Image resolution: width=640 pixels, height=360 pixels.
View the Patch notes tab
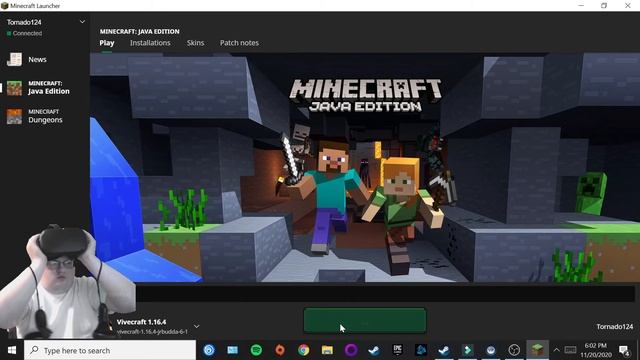[x=239, y=43]
